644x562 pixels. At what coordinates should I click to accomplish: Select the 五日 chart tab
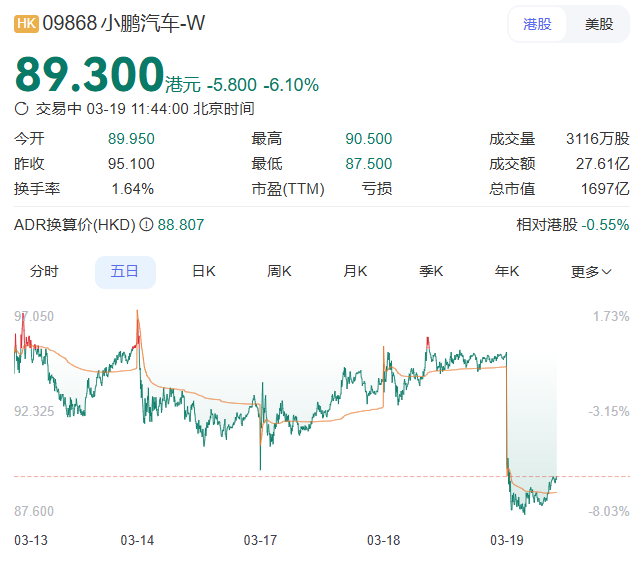[125, 271]
